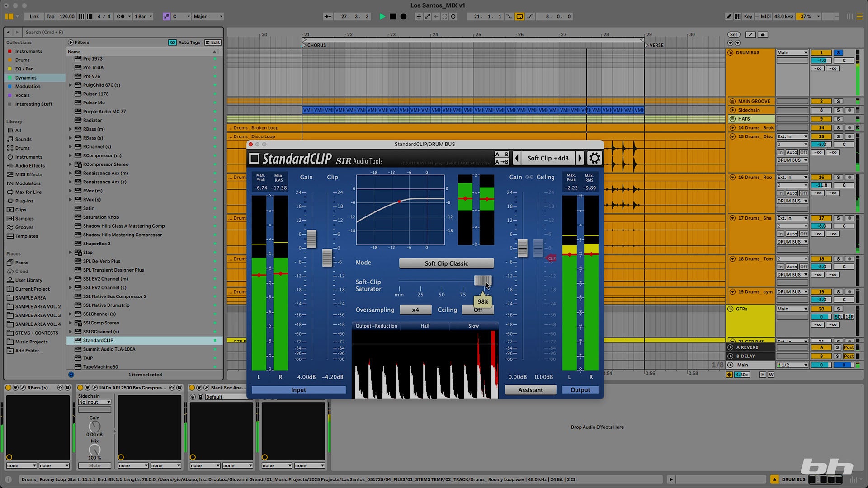The width and height of the screenshot is (868, 488).
Task: Toggle the Metronome button
Action: (121, 16)
